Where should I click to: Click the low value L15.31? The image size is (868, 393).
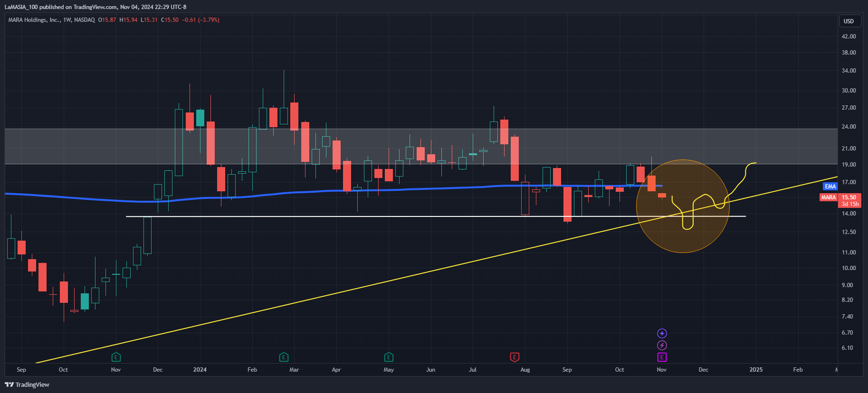tap(149, 20)
